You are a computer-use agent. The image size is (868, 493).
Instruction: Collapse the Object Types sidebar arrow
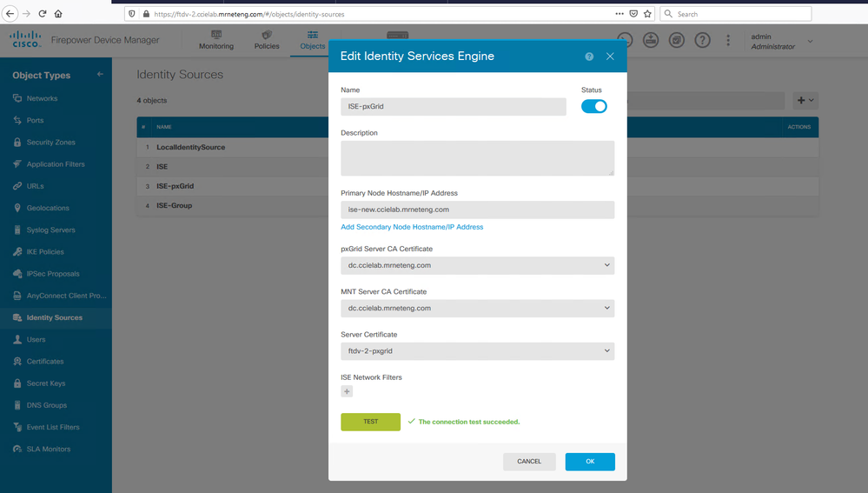(x=100, y=74)
